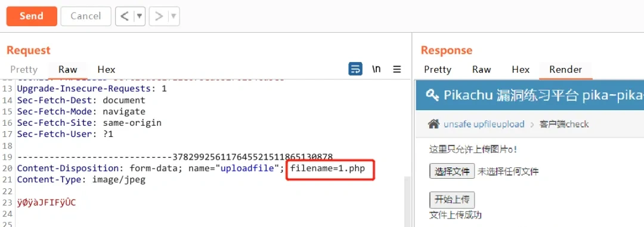Select the Request Raw tab
644x227 pixels.
pyautogui.click(x=68, y=70)
